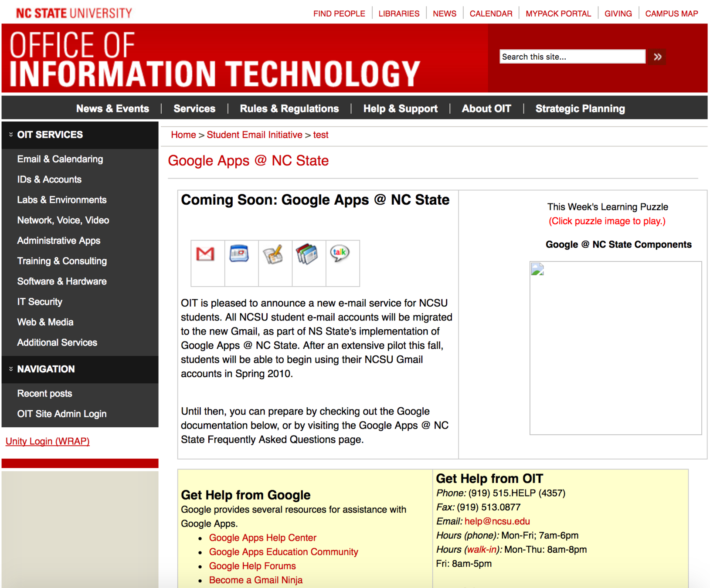The image size is (710, 588).
Task: Open the Calendar top link
Action: [491, 14]
